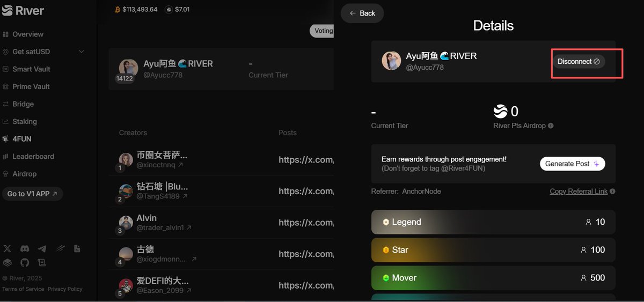Open the Mover tier row
The width and height of the screenshot is (644, 302).
pos(493,278)
